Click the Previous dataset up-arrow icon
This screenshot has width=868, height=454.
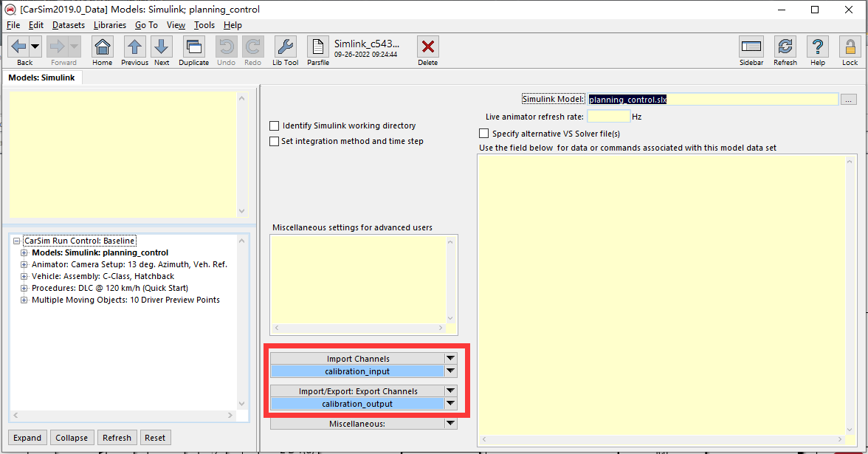coord(134,47)
